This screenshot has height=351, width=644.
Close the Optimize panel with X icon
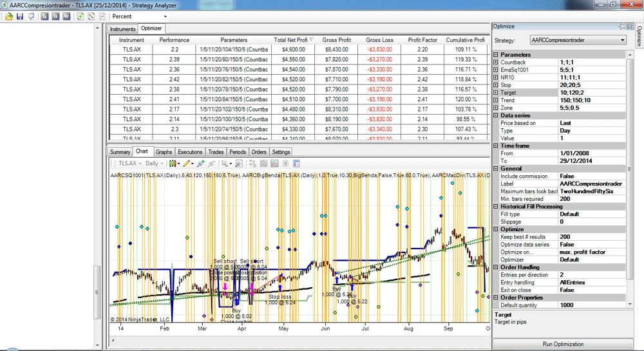point(630,26)
